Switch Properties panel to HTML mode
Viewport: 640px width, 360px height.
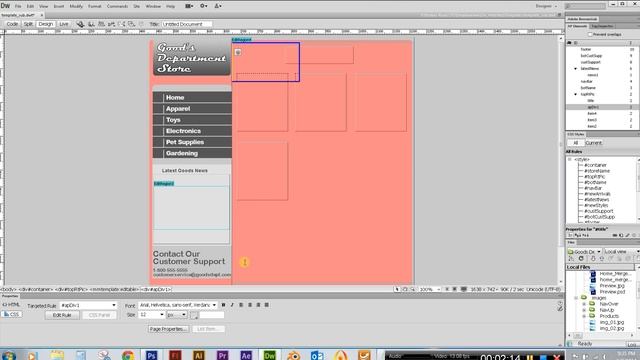tap(11, 305)
